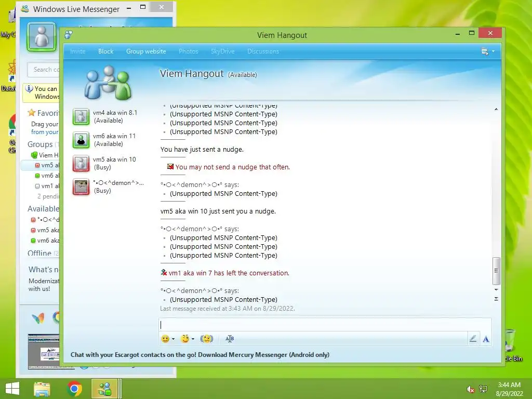Open the wink picker
This screenshot has height=399, width=532.
[185, 339]
